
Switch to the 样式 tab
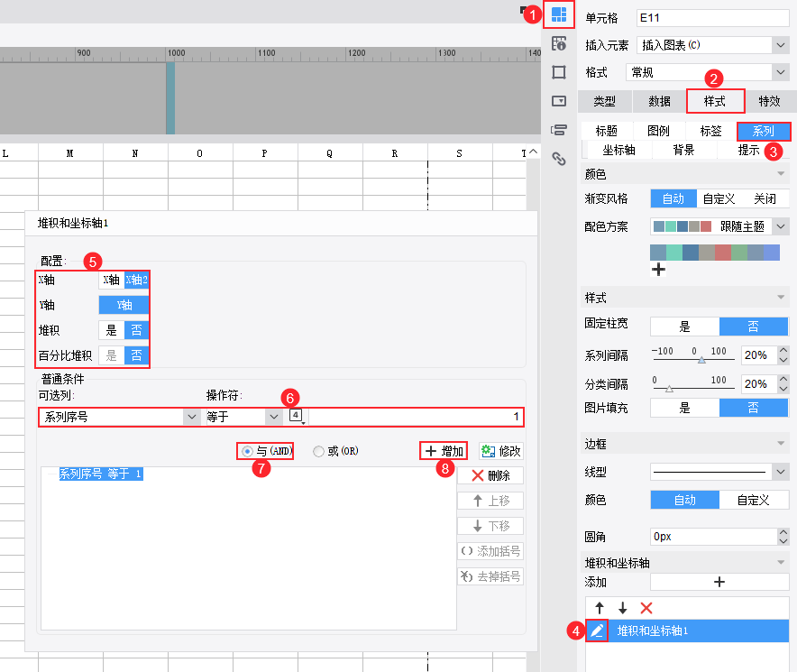pos(715,101)
